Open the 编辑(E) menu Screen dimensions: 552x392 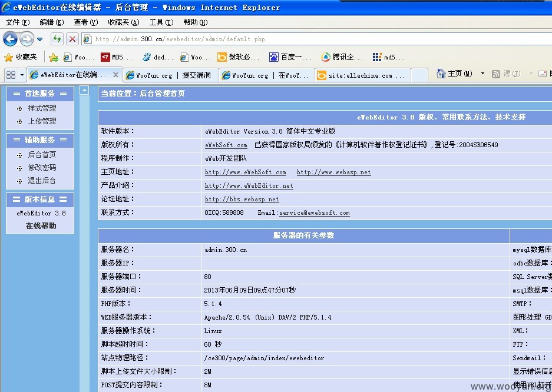click(x=52, y=22)
